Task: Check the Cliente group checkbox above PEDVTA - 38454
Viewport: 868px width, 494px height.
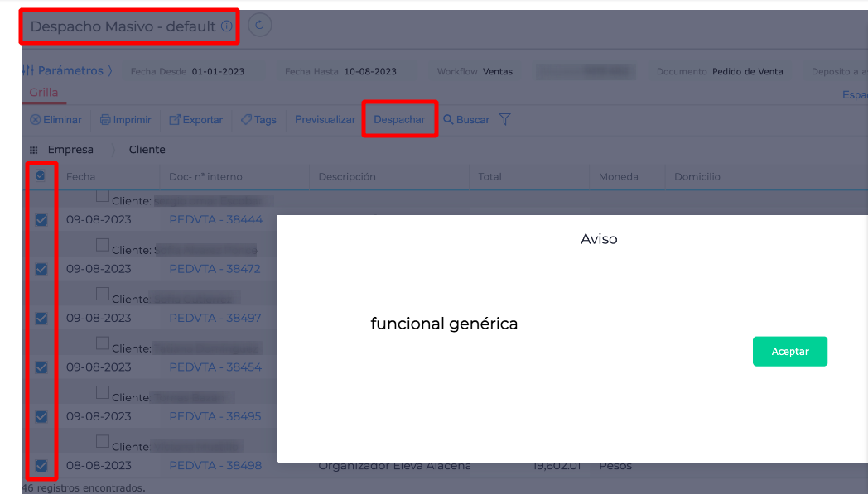Action: 103,343
